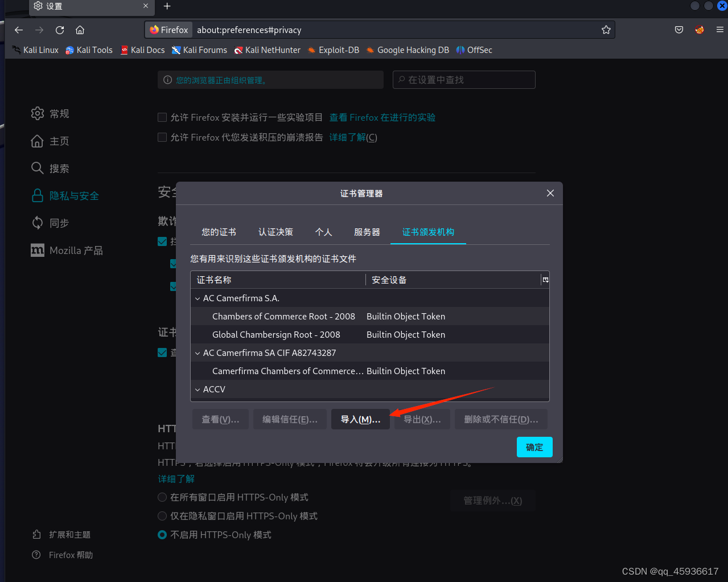Collapse the AC Camerfirma S.A. group
Screen dimensions: 728x582
click(x=198, y=298)
